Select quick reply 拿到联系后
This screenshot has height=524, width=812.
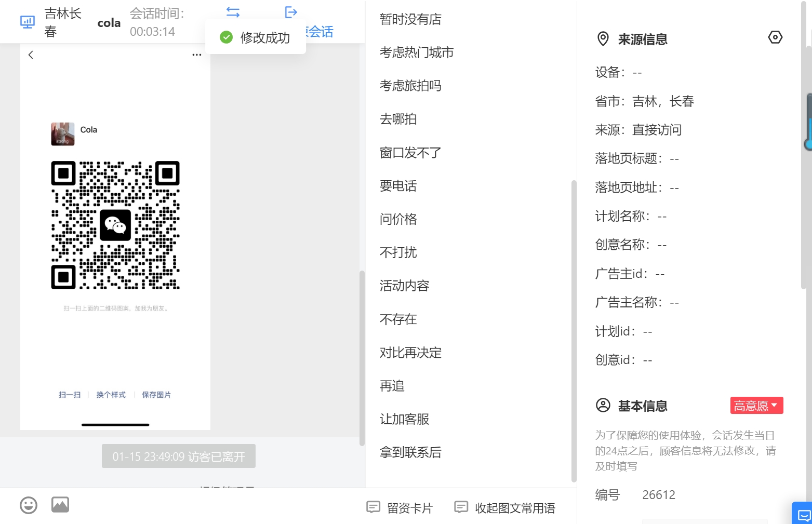pos(410,452)
